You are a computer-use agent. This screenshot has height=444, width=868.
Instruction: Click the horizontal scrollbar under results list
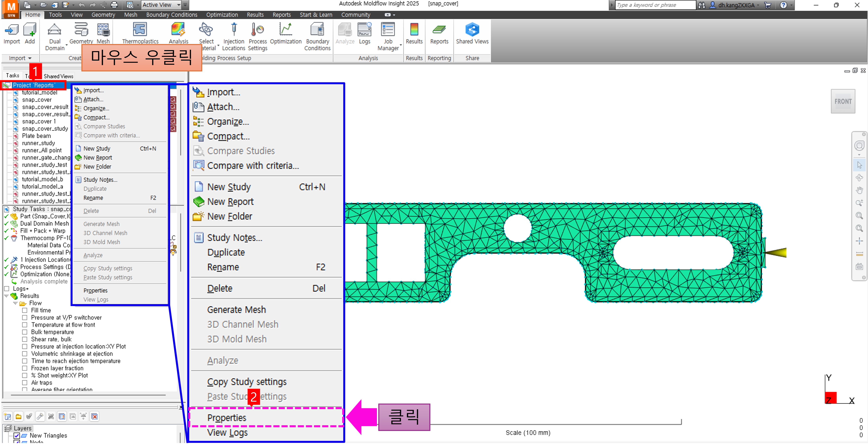pos(88,395)
